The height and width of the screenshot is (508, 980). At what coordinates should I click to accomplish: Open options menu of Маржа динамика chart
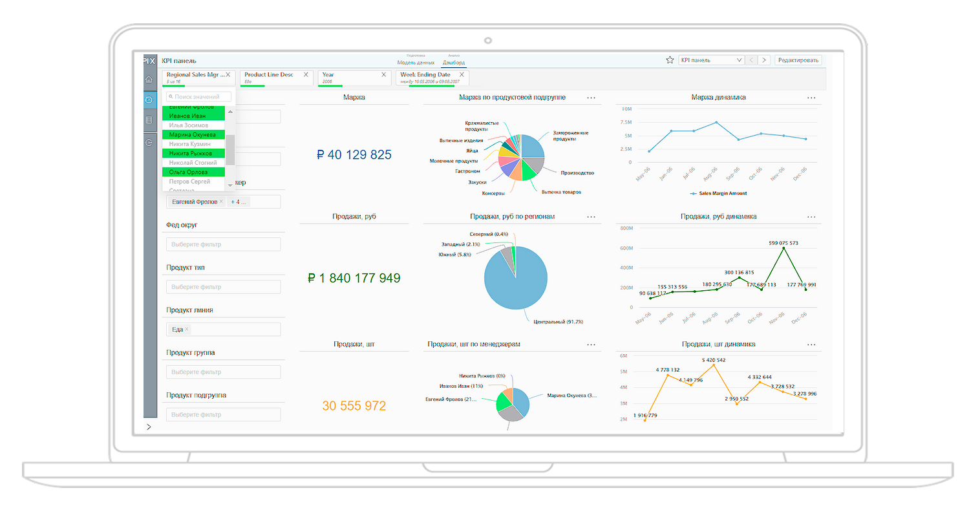coord(811,98)
